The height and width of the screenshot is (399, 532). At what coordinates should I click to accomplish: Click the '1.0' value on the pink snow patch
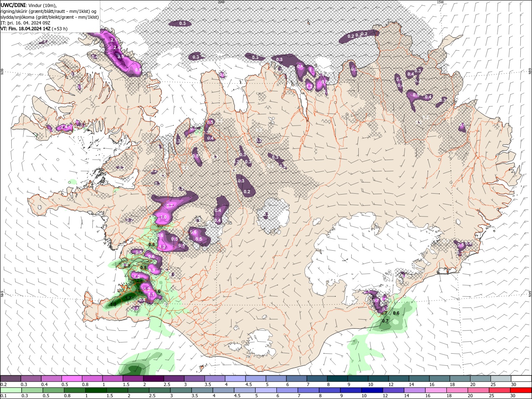[x=163, y=217]
